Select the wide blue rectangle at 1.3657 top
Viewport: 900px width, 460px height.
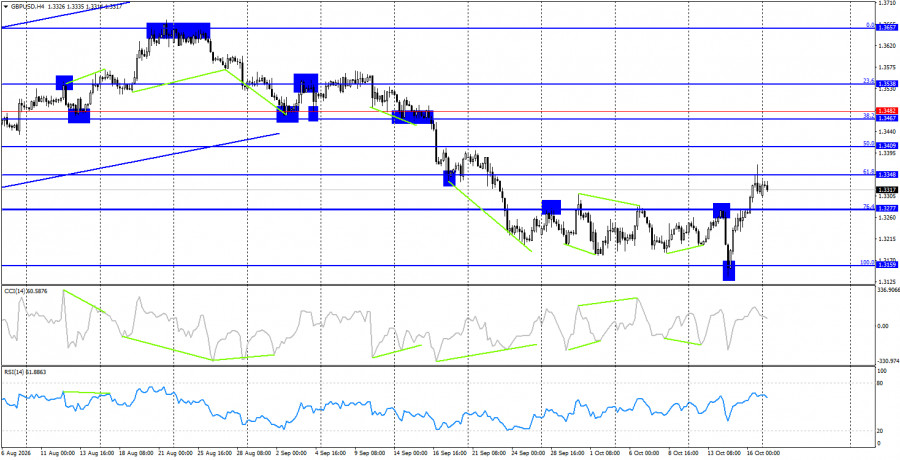tap(178, 30)
